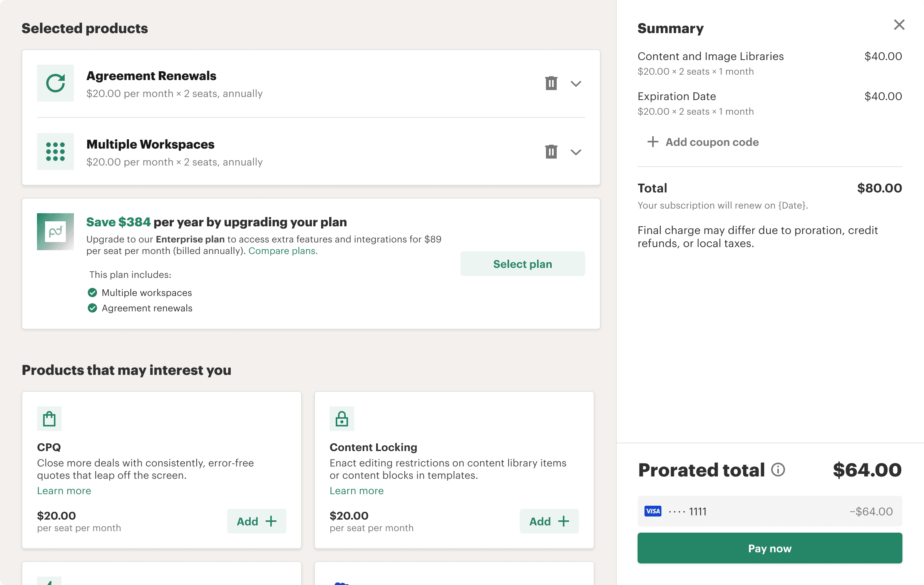Click the PandaDoc logo in upgrade banner
924x585 pixels.
pyautogui.click(x=55, y=232)
